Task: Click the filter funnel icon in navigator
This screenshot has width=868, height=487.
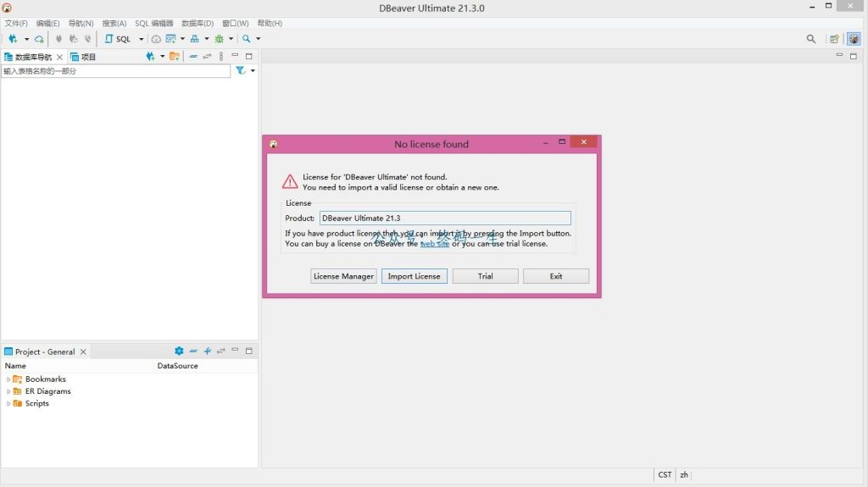Action: (240, 71)
